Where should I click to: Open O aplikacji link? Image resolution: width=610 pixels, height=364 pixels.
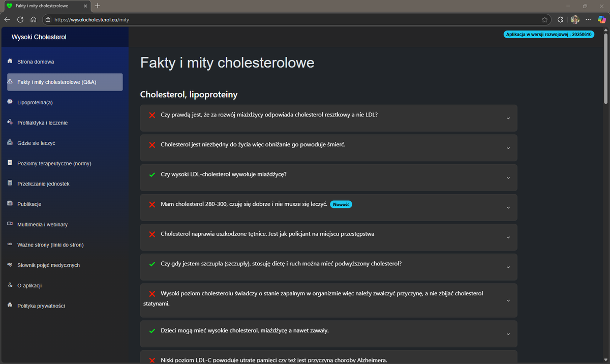coord(65,285)
